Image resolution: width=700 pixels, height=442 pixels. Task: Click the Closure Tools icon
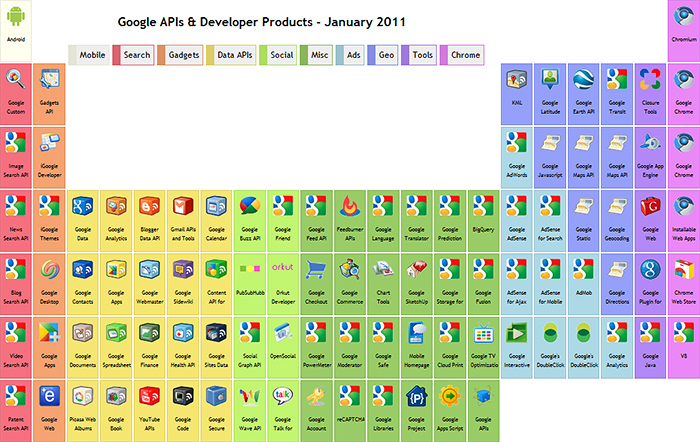click(650, 79)
